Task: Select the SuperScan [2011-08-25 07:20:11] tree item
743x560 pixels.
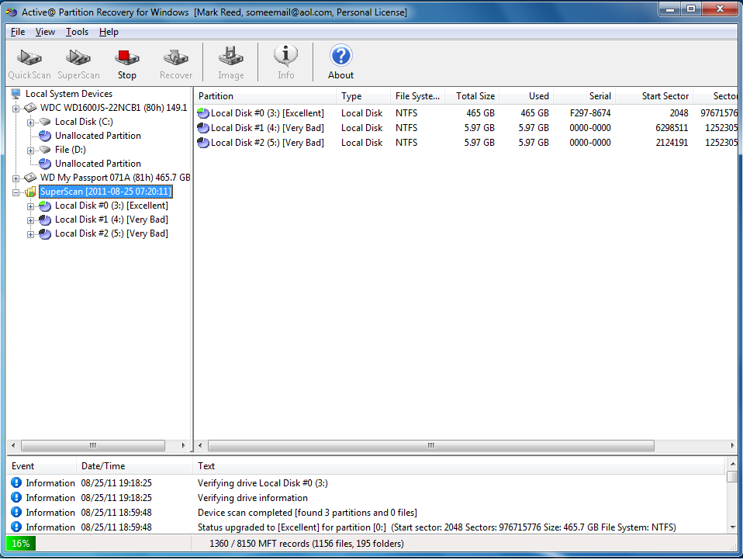Action: 105,192
